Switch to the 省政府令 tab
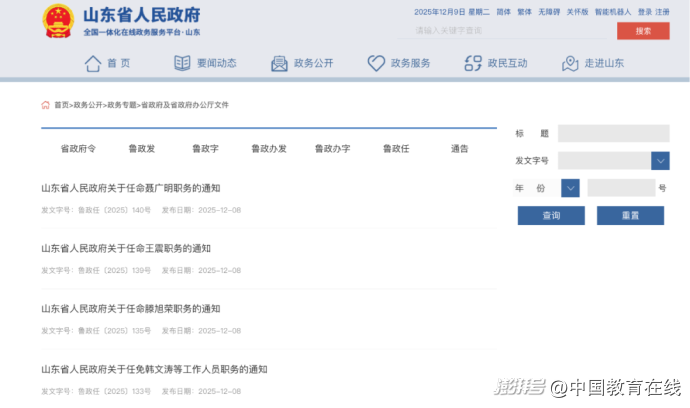This screenshot has width=690, height=408. (78, 149)
